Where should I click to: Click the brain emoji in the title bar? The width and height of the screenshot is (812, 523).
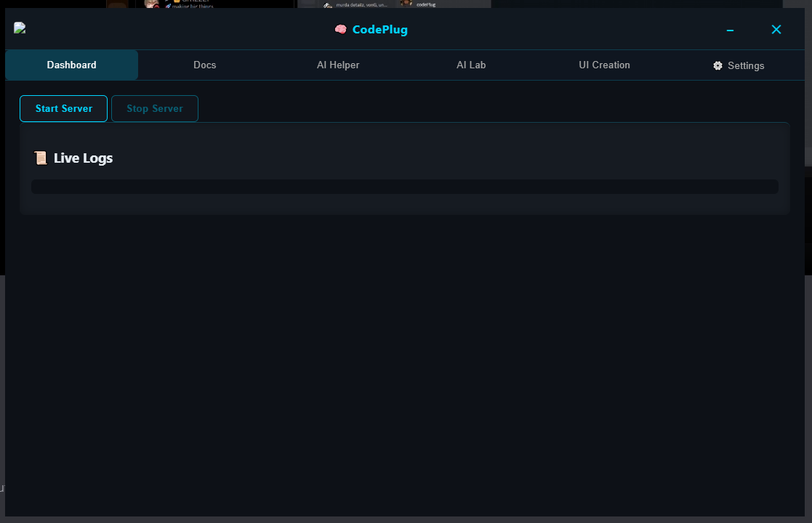coord(339,29)
